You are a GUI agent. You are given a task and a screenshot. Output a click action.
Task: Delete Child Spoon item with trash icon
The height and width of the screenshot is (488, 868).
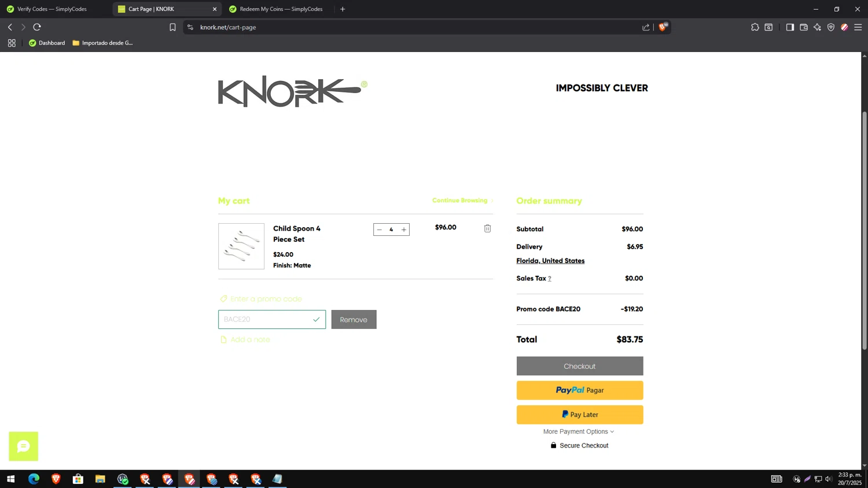click(487, 228)
